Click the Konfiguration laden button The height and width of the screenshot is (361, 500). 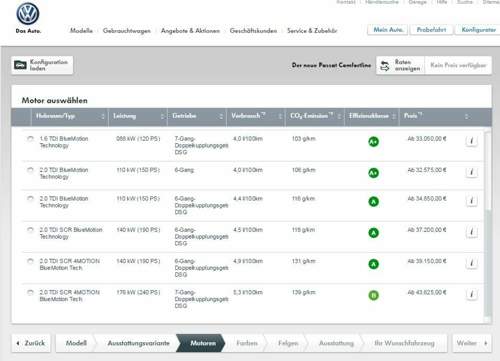[42, 65]
